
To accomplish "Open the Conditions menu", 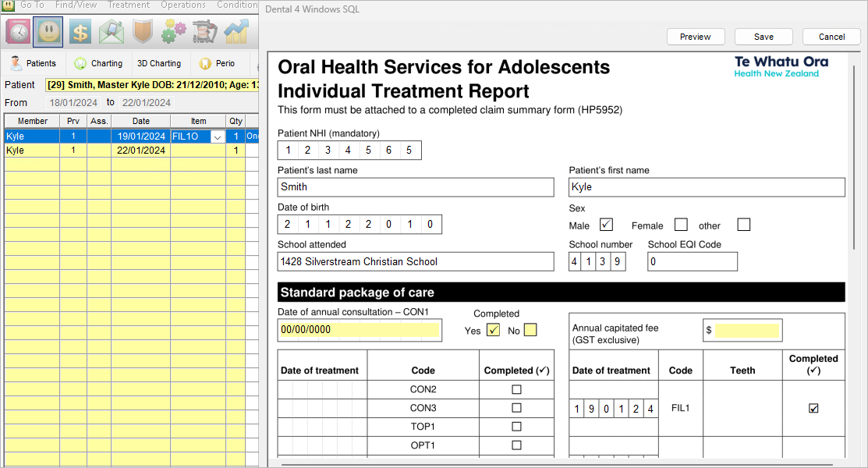I will tap(238, 5).
